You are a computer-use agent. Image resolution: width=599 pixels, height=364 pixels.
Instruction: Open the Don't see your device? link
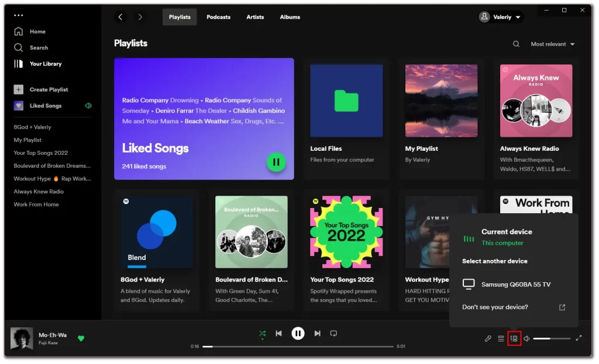(x=495, y=307)
